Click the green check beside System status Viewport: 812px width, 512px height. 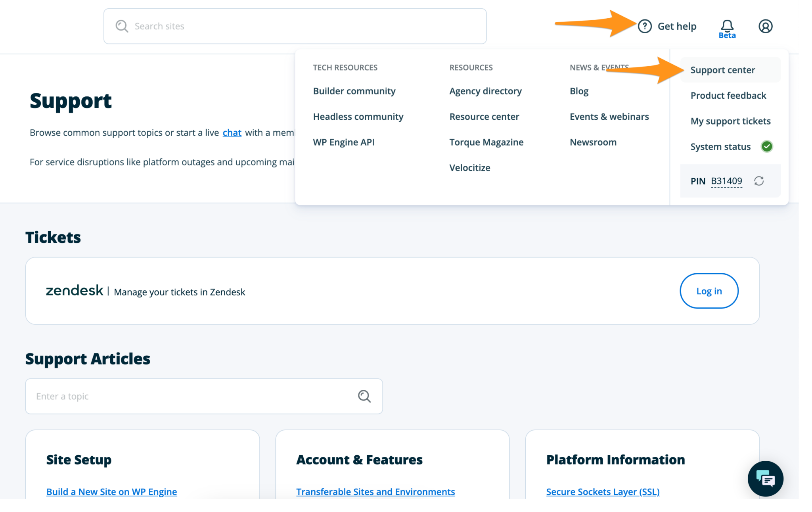767,146
